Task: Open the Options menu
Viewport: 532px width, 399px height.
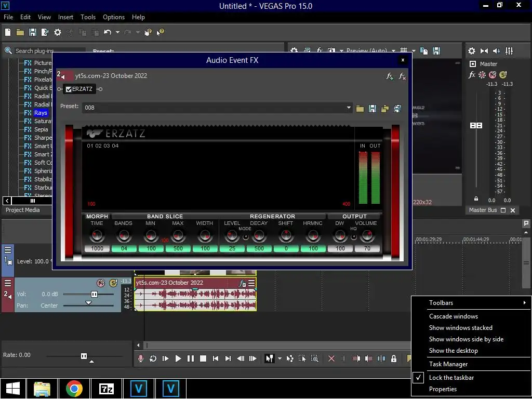Action: tap(114, 17)
